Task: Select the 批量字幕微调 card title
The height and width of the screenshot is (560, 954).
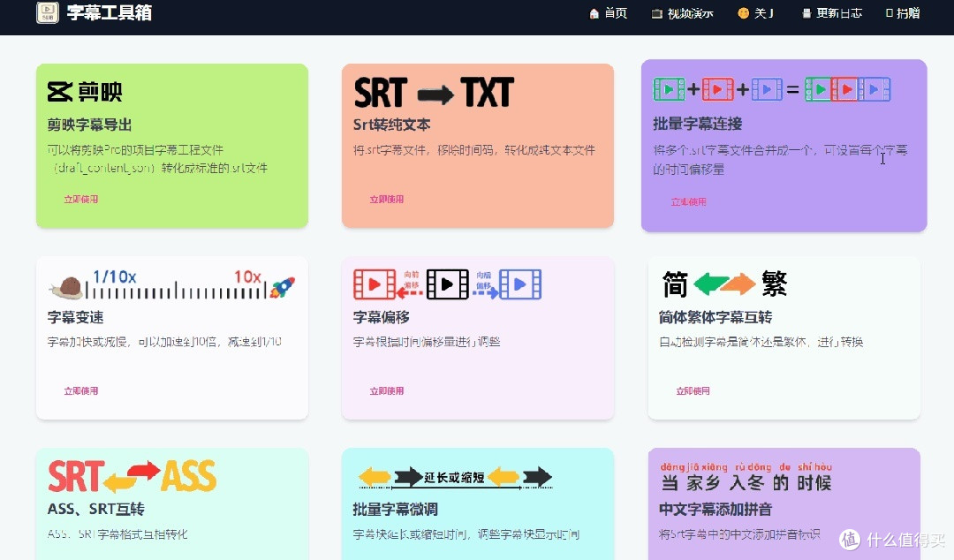Action: [396, 509]
